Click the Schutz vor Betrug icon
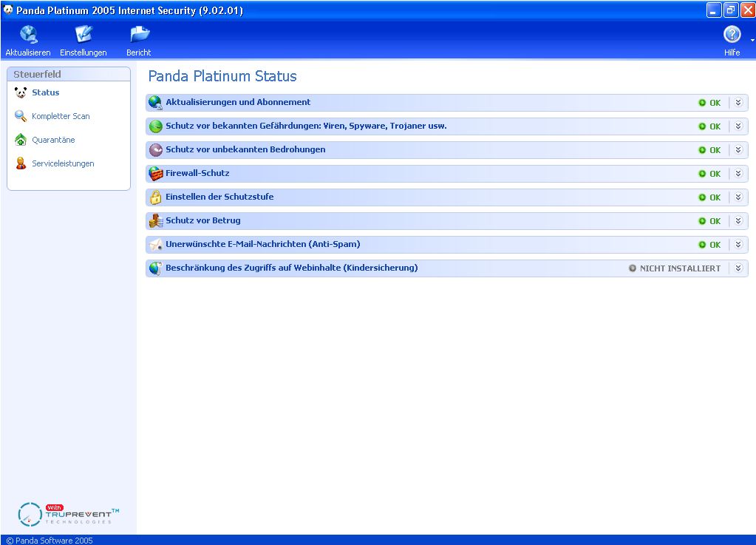 click(x=155, y=221)
